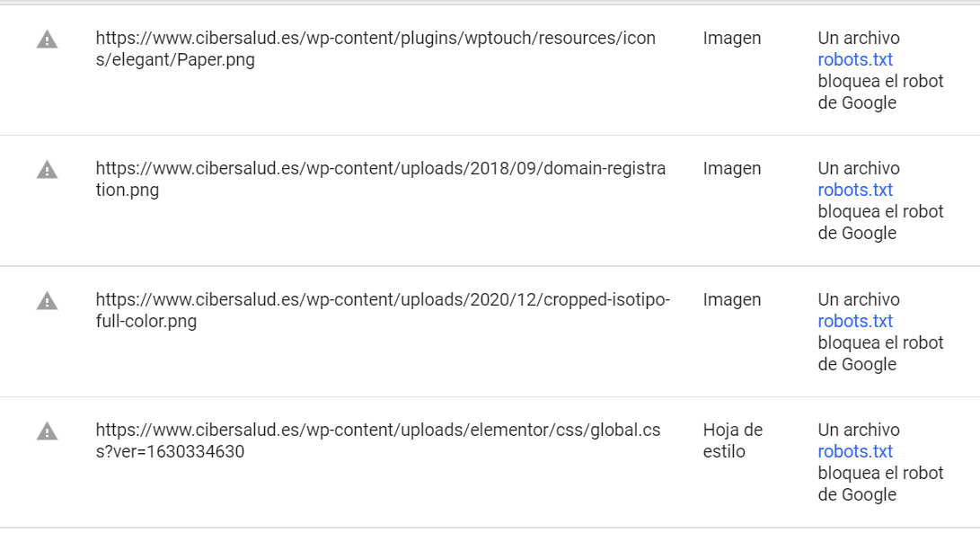This screenshot has height=533, width=980.
Task: Click the Imagen type in Paper.png row
Action: (x=732, y=38)
